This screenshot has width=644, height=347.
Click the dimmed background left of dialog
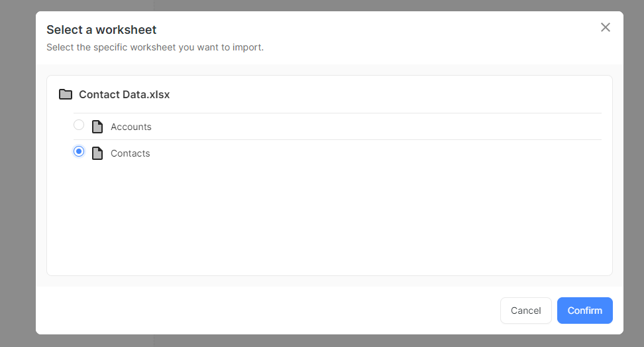17,173
